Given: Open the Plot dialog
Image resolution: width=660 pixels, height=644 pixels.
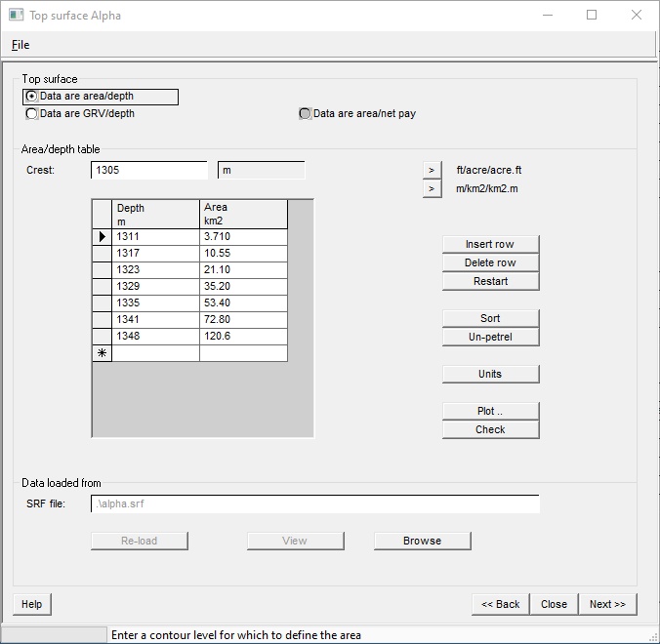Looking at the screenshot, I should pos(490,411).
